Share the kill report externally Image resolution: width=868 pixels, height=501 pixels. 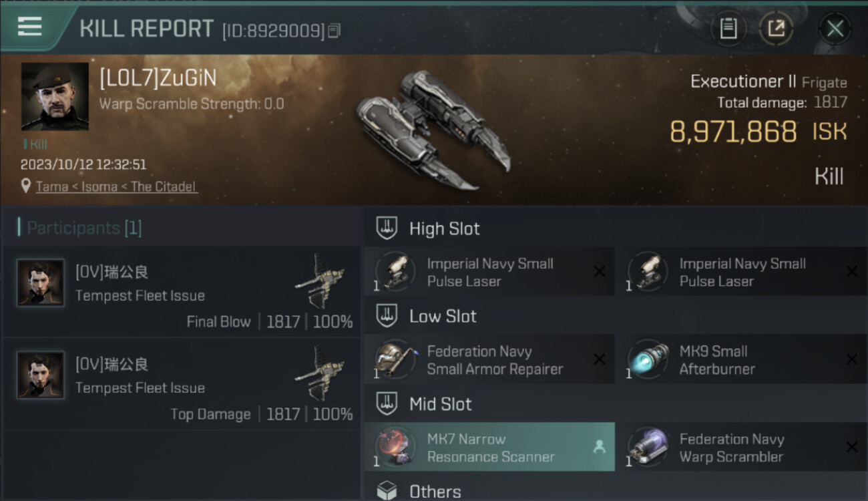[776, 28]
